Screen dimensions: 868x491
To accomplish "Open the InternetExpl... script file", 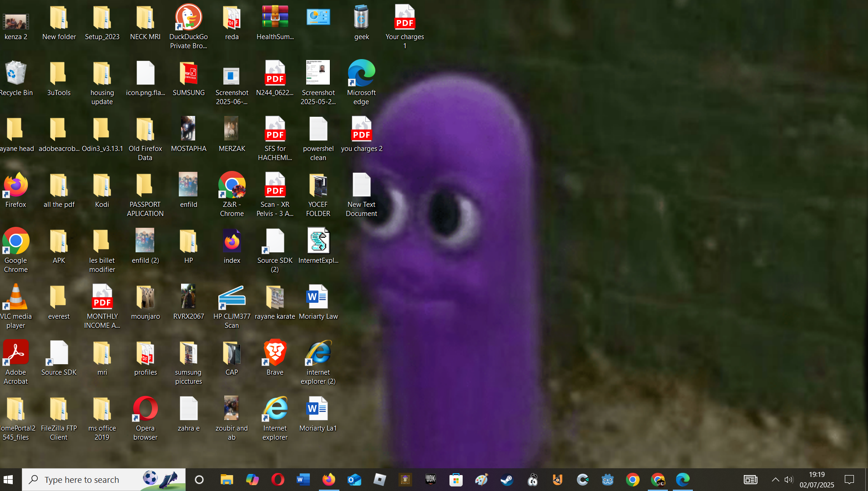I will [x=318, y=246].
